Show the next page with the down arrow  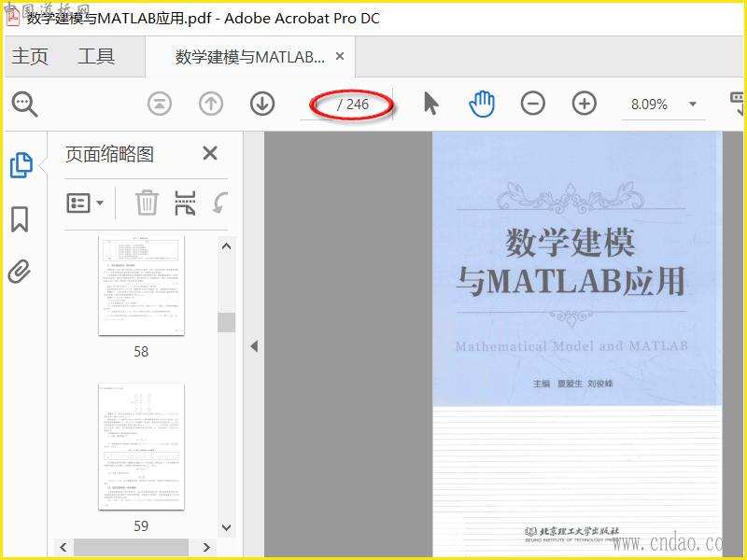(262, 104)
